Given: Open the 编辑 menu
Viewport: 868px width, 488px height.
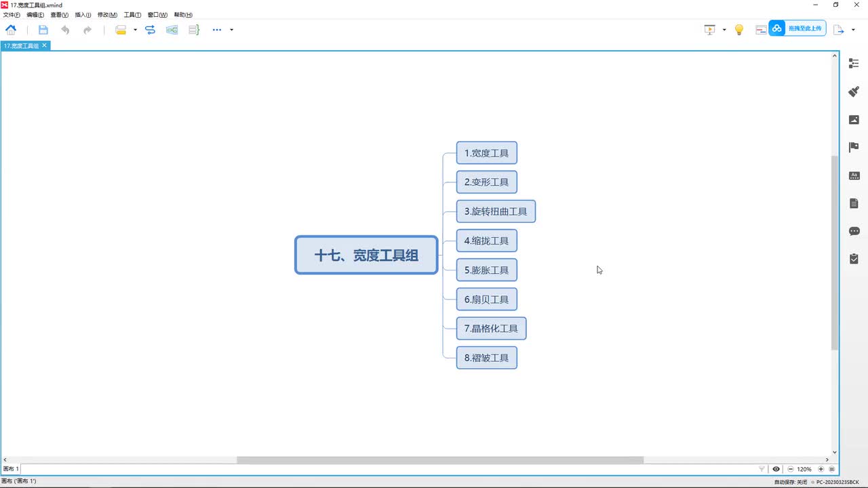Looking at the screenshot, I should coord(35,15).
